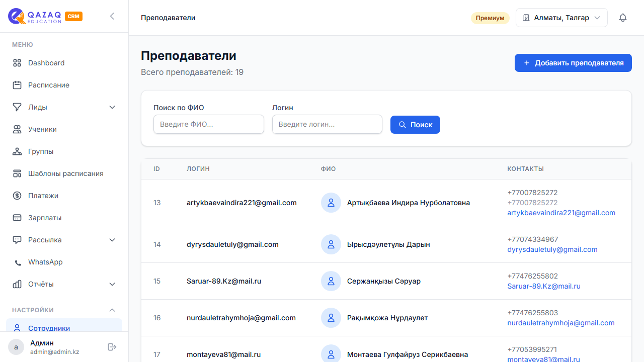Select name Ырысдәулетұлы Дарын
The width and height of the screenshot is (644, 362).
click(x=388, y=244)
